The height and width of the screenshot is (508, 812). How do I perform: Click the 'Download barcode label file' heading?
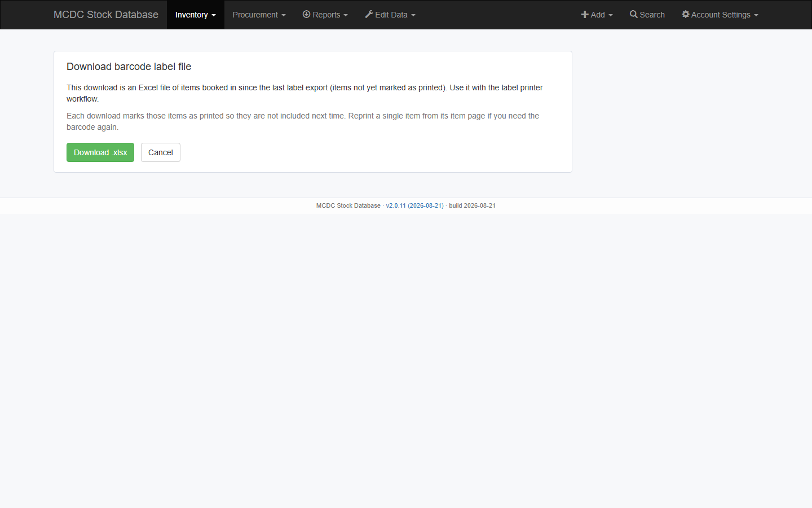coord(129,67)
